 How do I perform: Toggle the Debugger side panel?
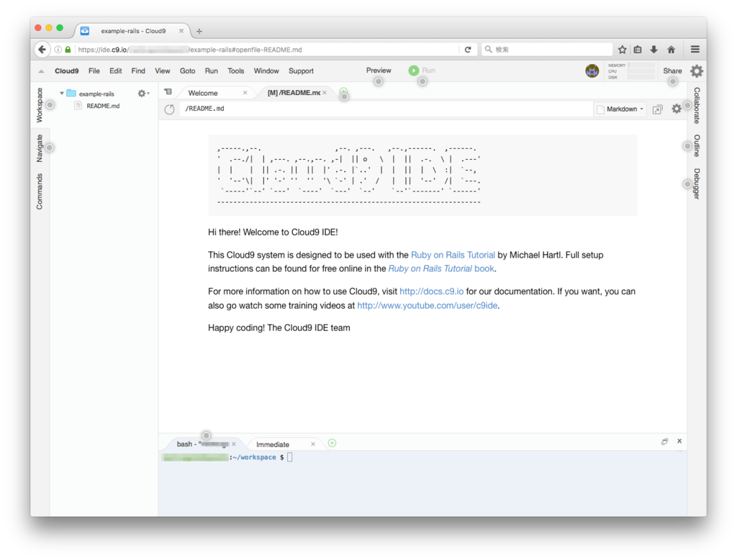click(697, 184)
